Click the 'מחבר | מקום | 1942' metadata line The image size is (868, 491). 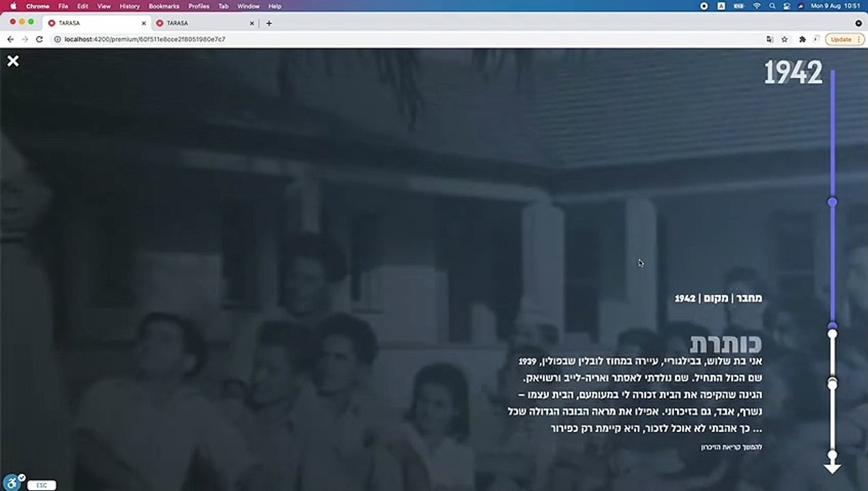point(719,299)
